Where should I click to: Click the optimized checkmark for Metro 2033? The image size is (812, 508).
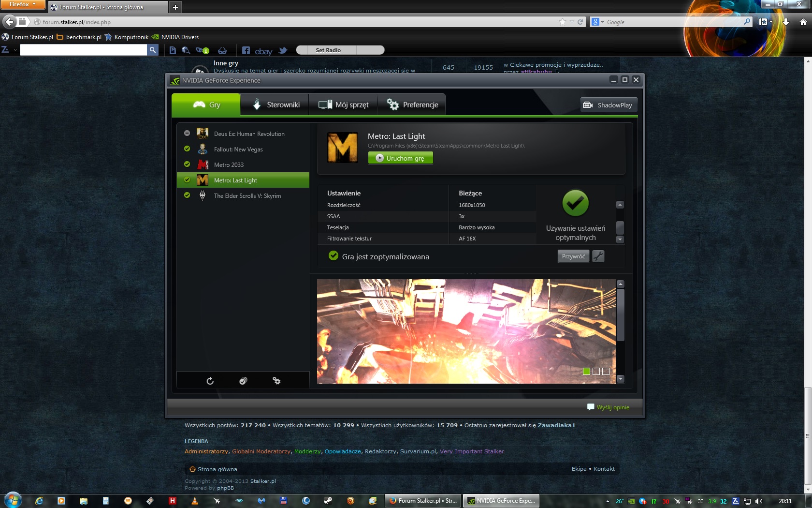(187, 164)
